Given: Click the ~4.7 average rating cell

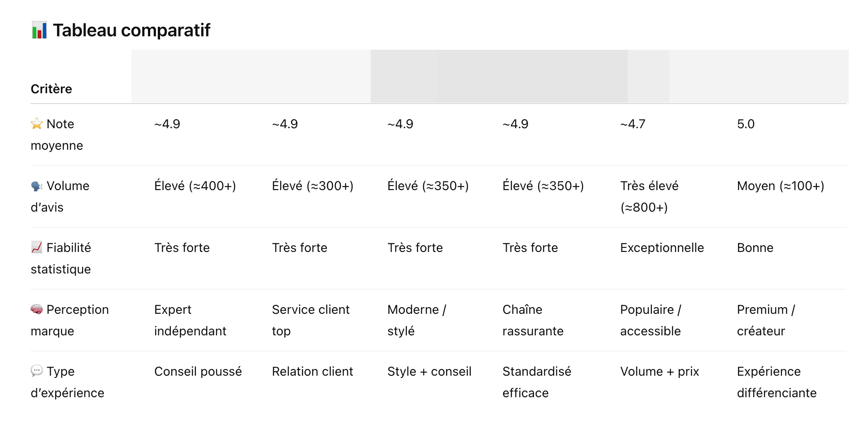Looking at the screenshot, I should [633, 124].
